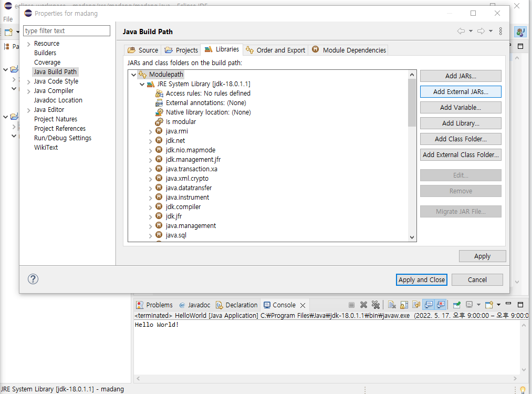Viewport: 532px width, 394px height.
Task: Click the Add Variable... button
Action: coord(461,108)
